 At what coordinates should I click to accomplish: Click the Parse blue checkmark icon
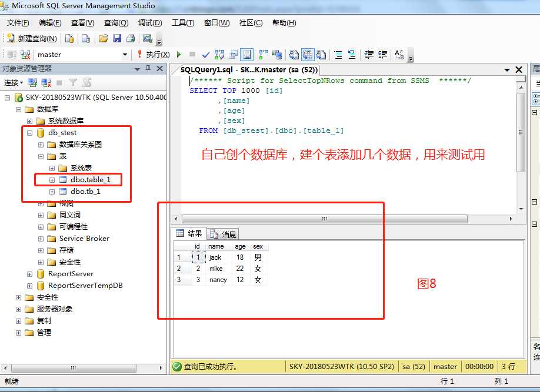(206, 55)
